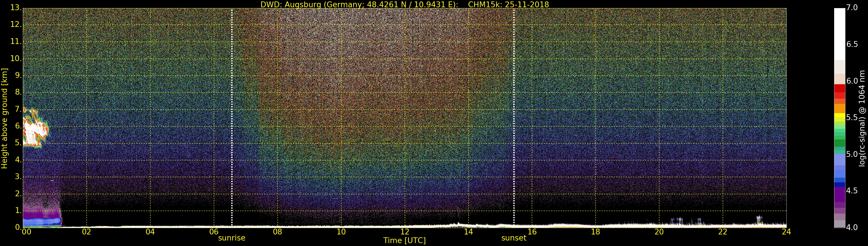This screenshot has height=246, width=868.
Task: Click the x-axis tick label '24'
Action: click(786, 232)
